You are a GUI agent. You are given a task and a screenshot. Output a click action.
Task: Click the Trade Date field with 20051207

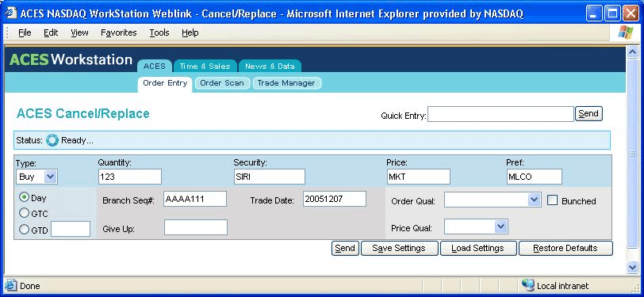[335, 199]
